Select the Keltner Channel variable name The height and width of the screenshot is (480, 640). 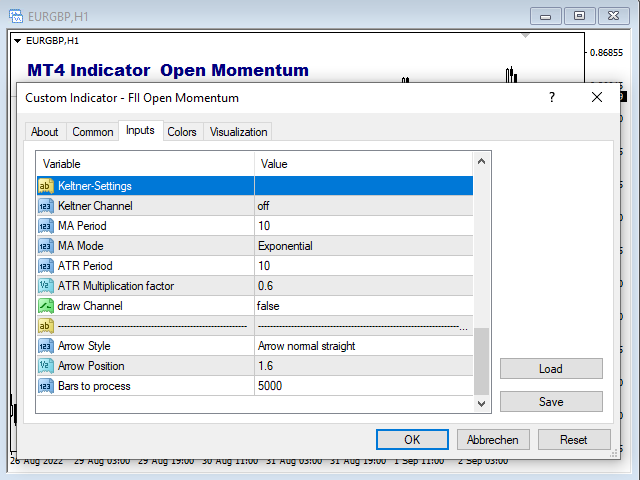[x=95, y=206]
